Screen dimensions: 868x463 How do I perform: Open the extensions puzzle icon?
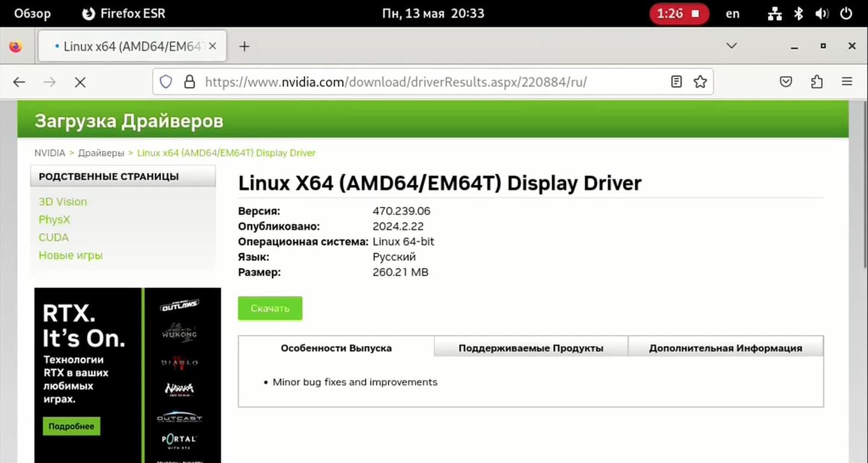(x=817, y=81)
